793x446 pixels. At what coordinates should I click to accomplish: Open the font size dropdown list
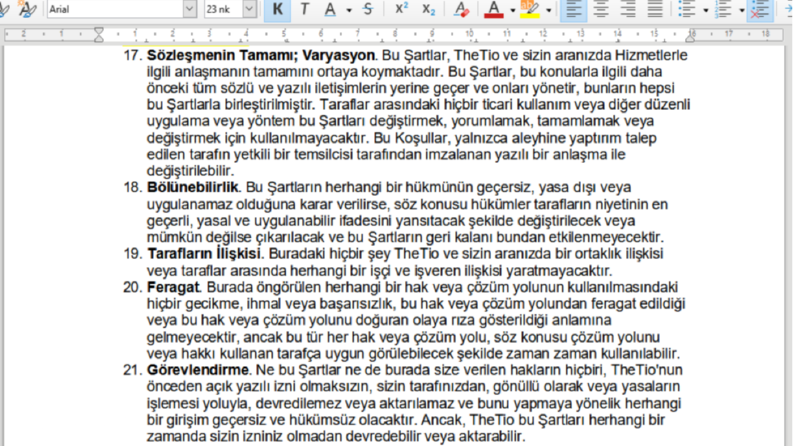tap(249, 9)
